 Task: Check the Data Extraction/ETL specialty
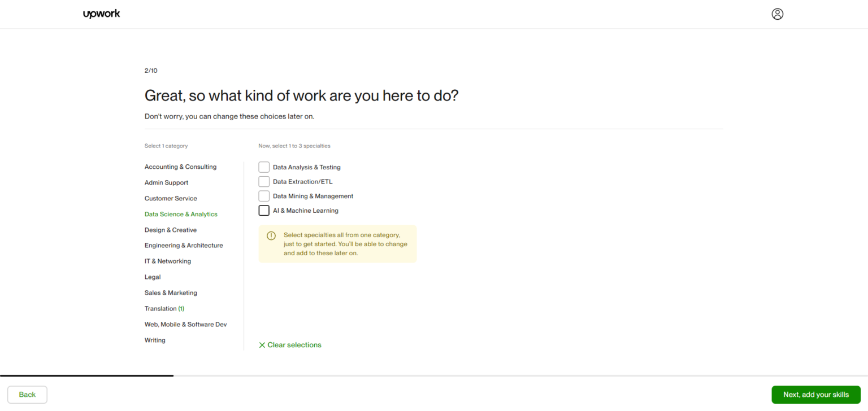point(264,181)
